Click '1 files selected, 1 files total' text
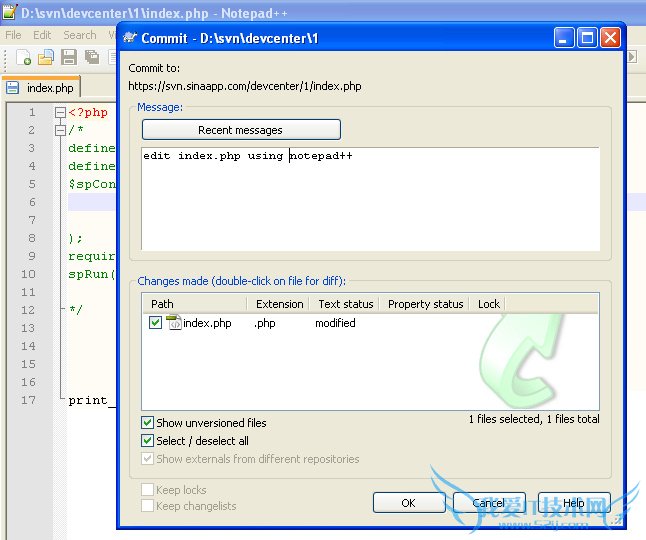This screenshot has height=540, width=646. (x=534, y=419)
